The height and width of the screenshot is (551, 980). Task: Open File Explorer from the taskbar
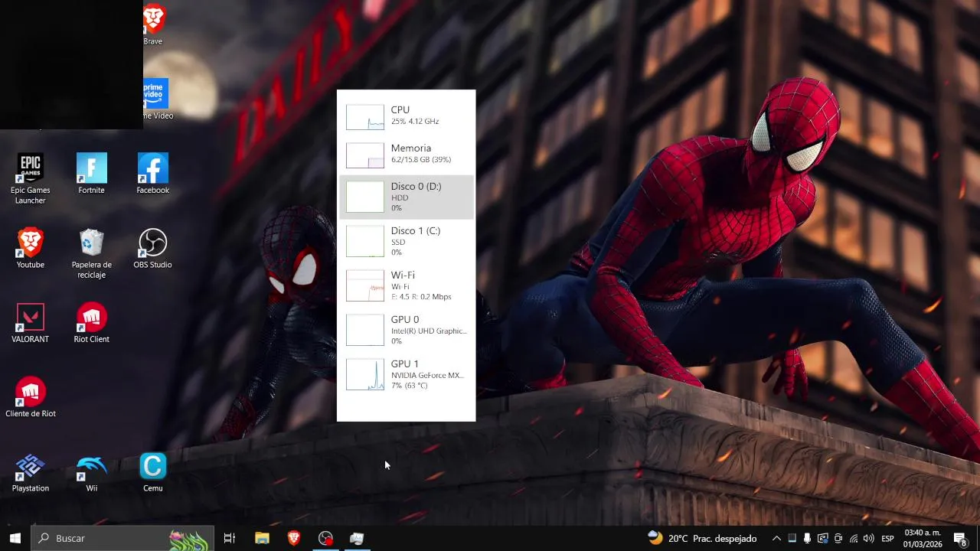(262, 539)
